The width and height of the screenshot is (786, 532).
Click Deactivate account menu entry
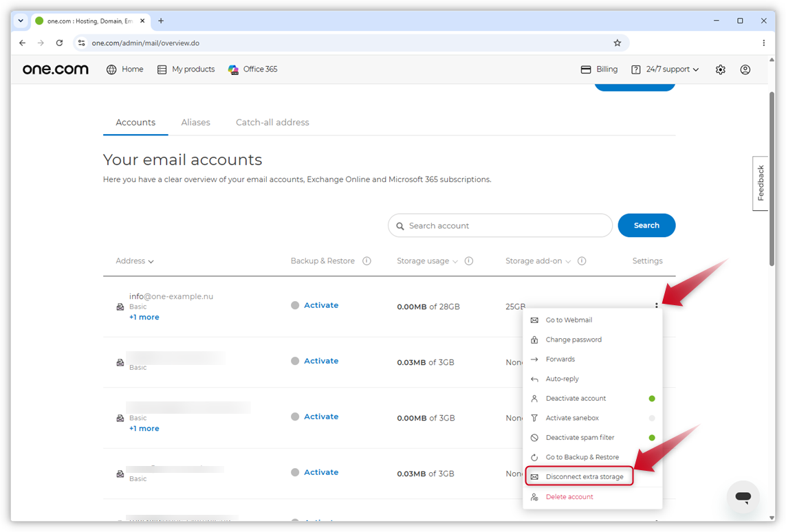point(593,398)
